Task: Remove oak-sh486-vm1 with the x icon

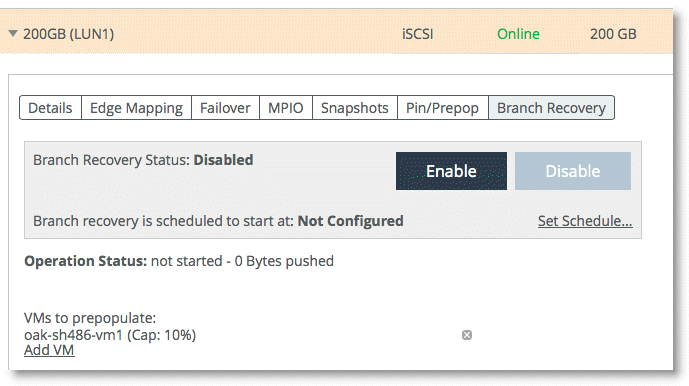Action: (467, 335)
